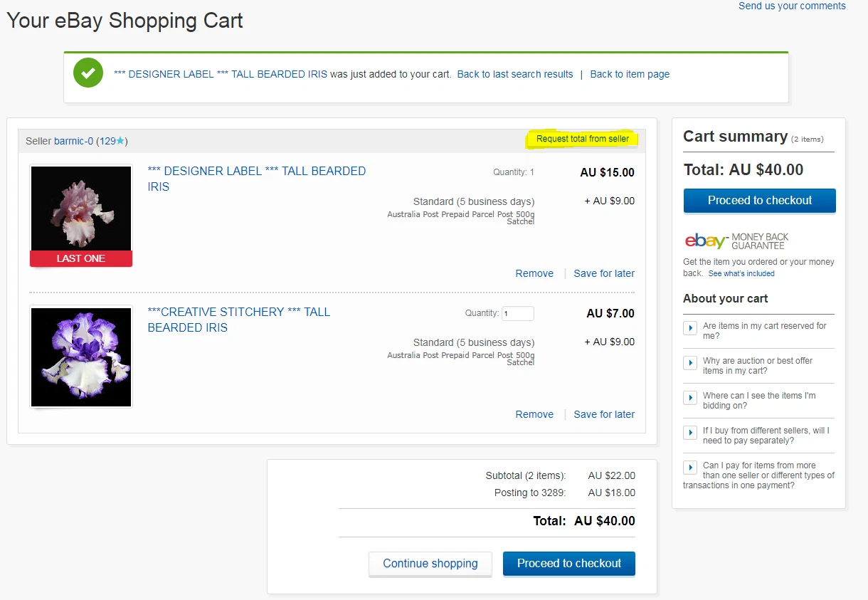Click the bottom order total 'AU $40.00'
Viewport: 868px width, 600px height.
coord(605,521)
